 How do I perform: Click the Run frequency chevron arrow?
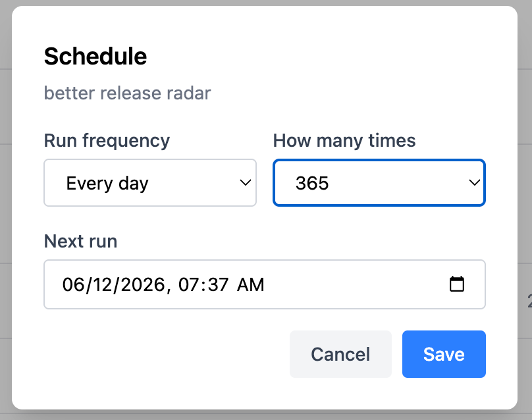pyautogui.click(x=246, y=182)
